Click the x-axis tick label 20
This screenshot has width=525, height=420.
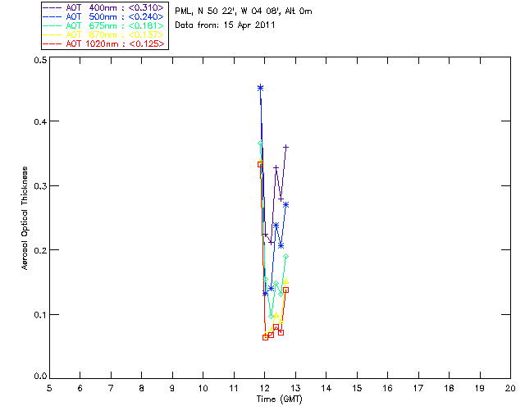[510, 389]
